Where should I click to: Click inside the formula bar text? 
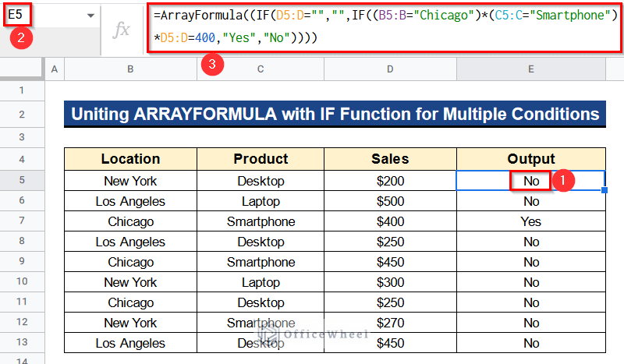(385, 27)
